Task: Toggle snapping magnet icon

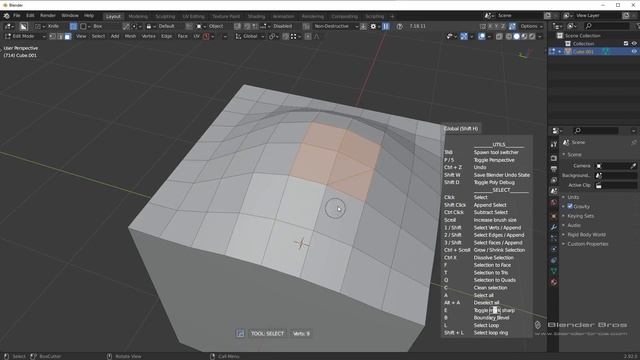Action: pyautogui.click(x=286, y=36)
